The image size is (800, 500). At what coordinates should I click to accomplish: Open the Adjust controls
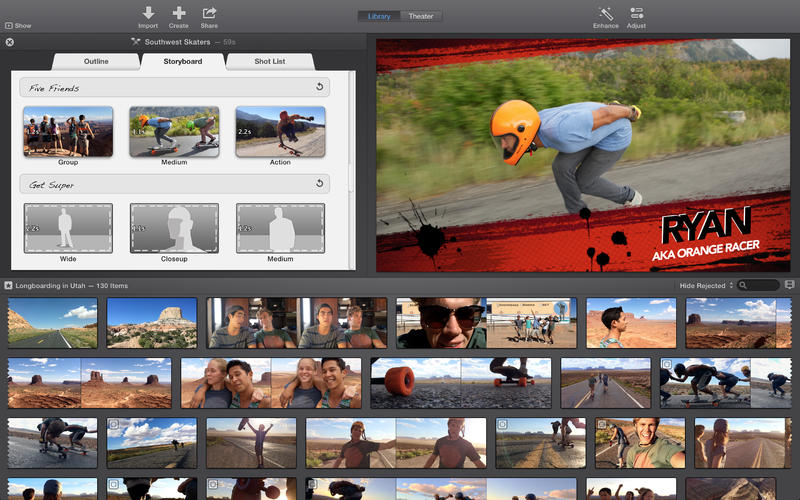[636, 13]
